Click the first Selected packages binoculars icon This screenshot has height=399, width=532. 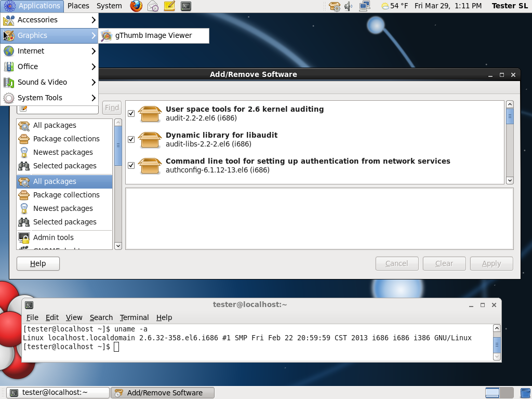[24, 166]
